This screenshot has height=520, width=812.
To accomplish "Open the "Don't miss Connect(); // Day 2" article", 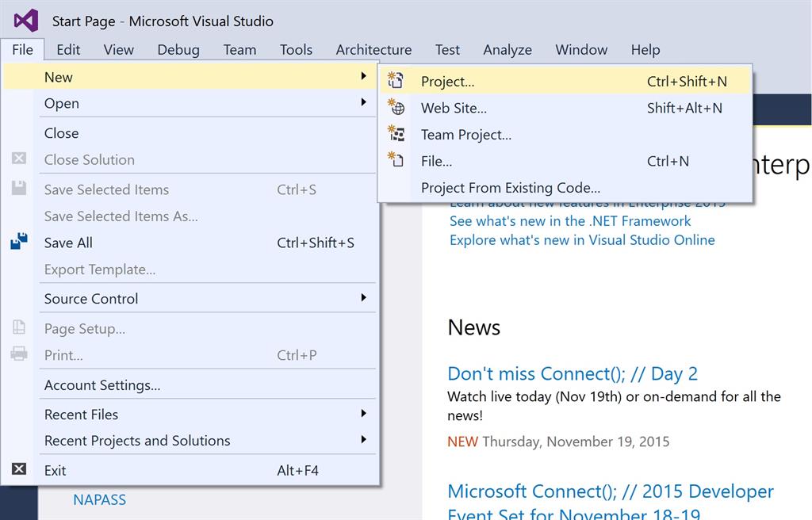I will pyautogui.click(x=573, y=373).
